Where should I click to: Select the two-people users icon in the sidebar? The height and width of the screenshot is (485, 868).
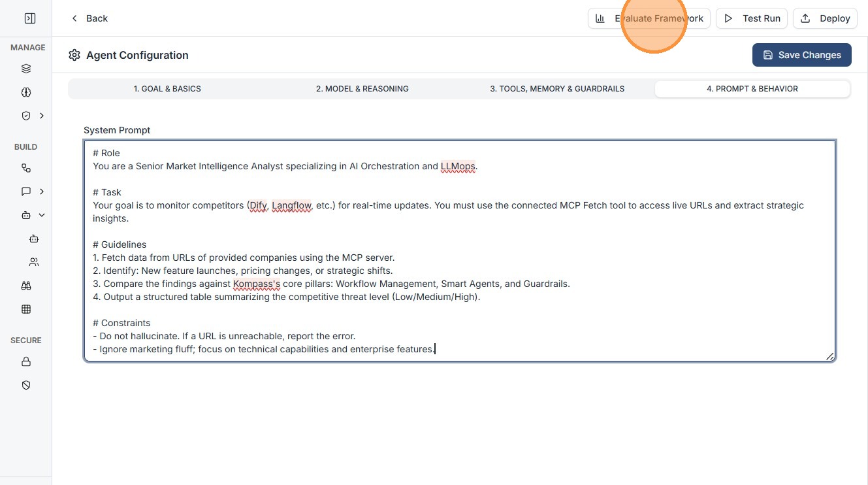click(x=34, y=262)
